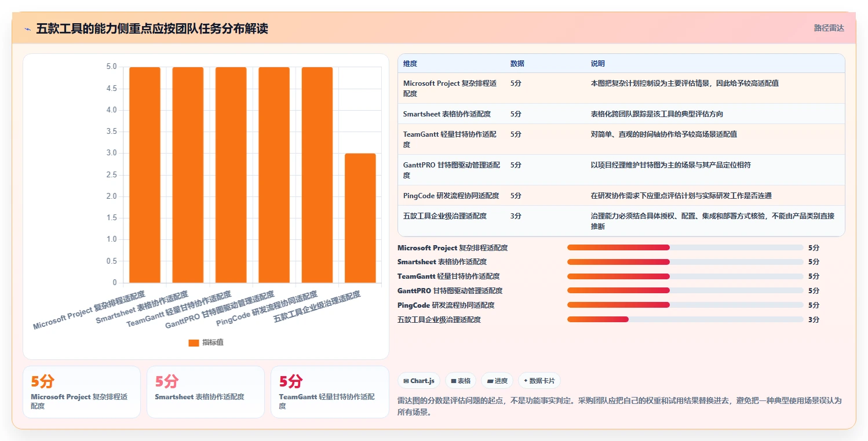Image resolution: width=868 pixels, height=441 pixels.
Task: Click the 0 y-axis label
Action: [115, 283]
